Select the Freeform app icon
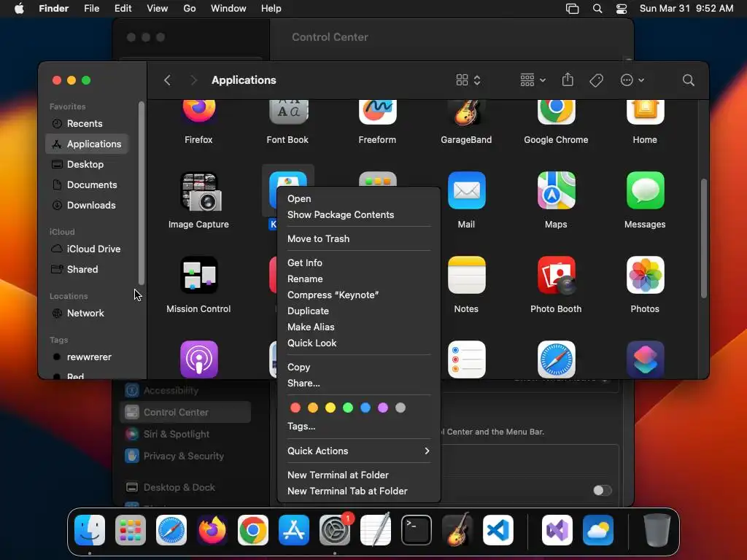This screenshot has width=747, height=560. point(377,112)
